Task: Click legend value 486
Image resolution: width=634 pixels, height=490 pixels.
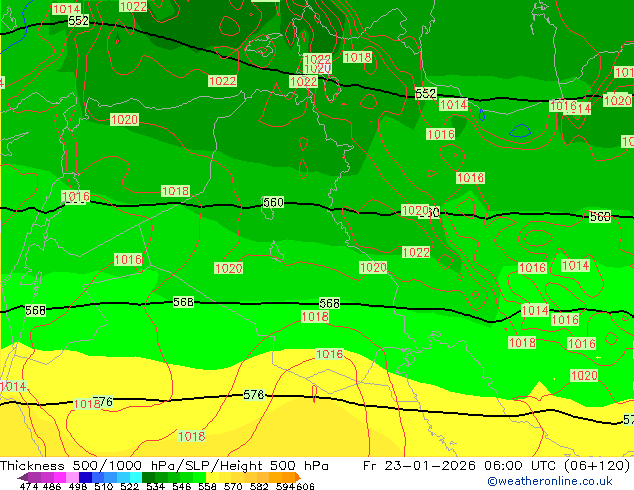Action: (52, 486)
